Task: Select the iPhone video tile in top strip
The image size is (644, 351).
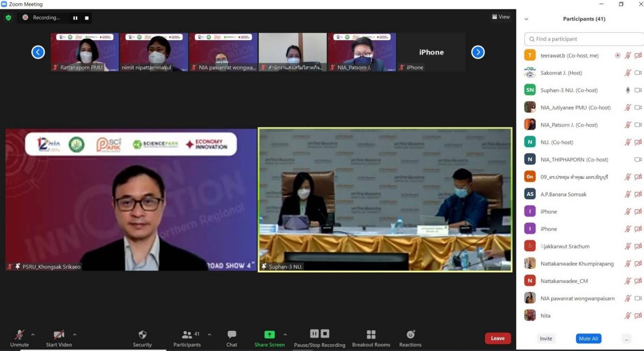Action: [431, 52]
